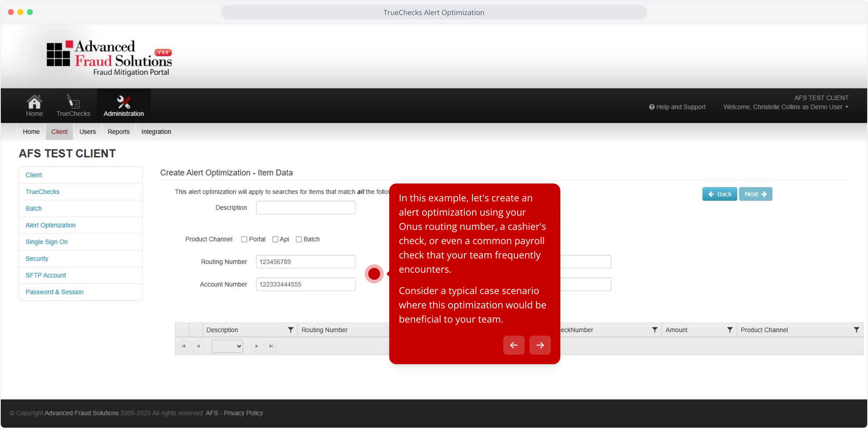
Task: Check the Api product channel checkbox
Action: pos(275,239)
